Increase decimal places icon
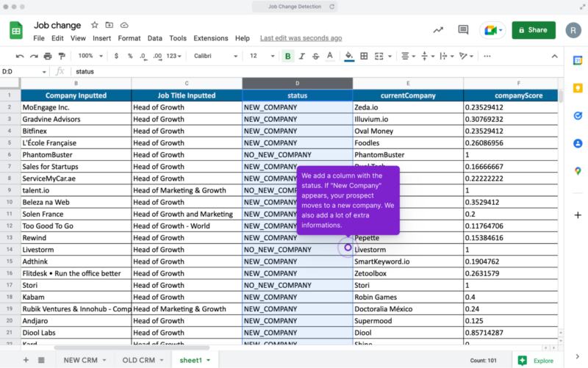 click(x=157, y=57)
